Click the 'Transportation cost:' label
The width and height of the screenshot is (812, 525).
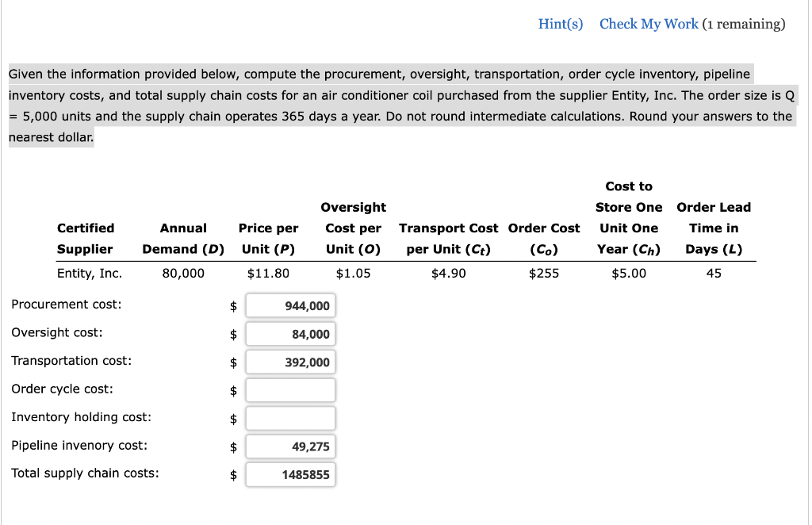tap(71, 361)
